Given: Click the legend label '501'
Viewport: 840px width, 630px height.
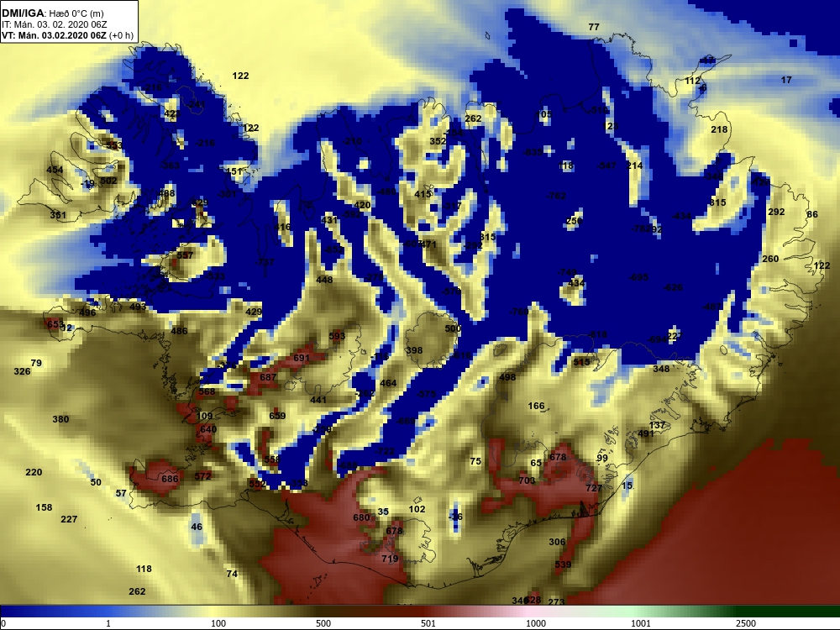Looking at the screenshot, I should coord(428,623).
